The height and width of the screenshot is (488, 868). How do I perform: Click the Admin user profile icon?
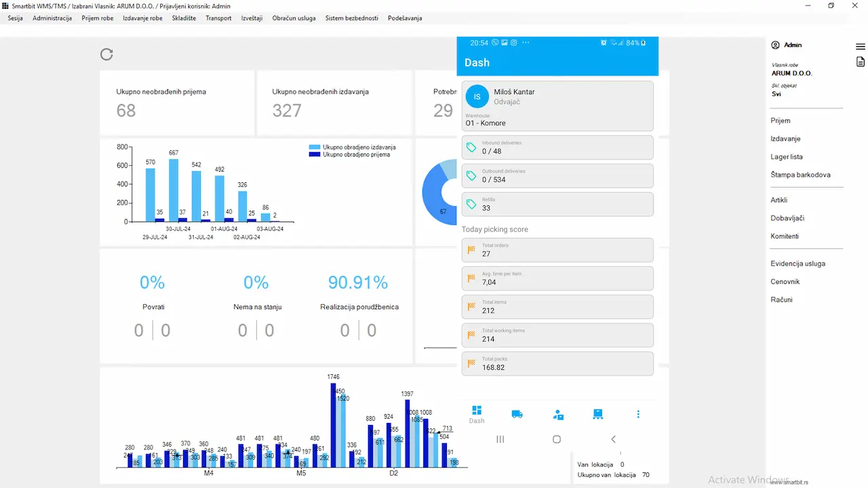point(775,45)
